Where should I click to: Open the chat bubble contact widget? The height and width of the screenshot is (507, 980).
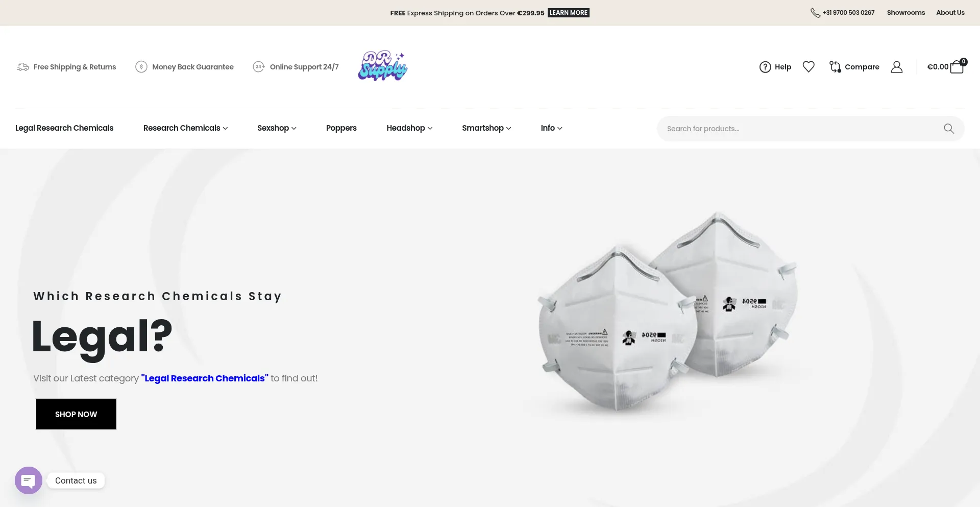(29, 480)
